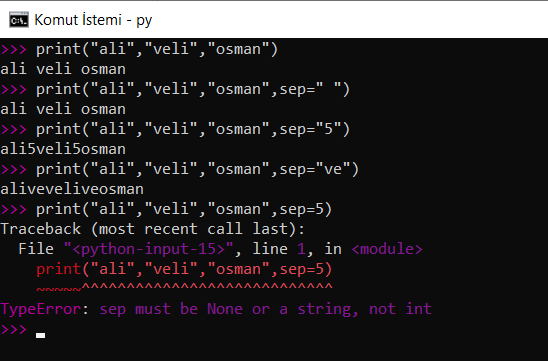Click the row of red caret markers
This screenshot has height=361, width=548.
(184, 288)
